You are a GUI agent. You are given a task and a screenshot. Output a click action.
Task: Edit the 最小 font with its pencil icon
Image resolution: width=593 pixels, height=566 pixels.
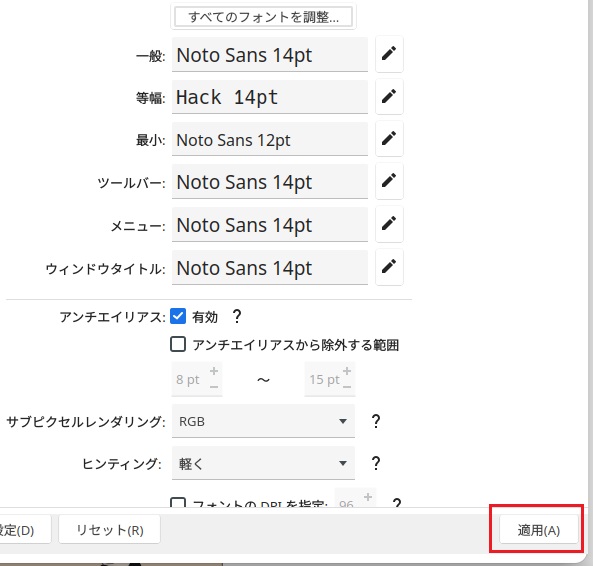[x=389, y=138]
